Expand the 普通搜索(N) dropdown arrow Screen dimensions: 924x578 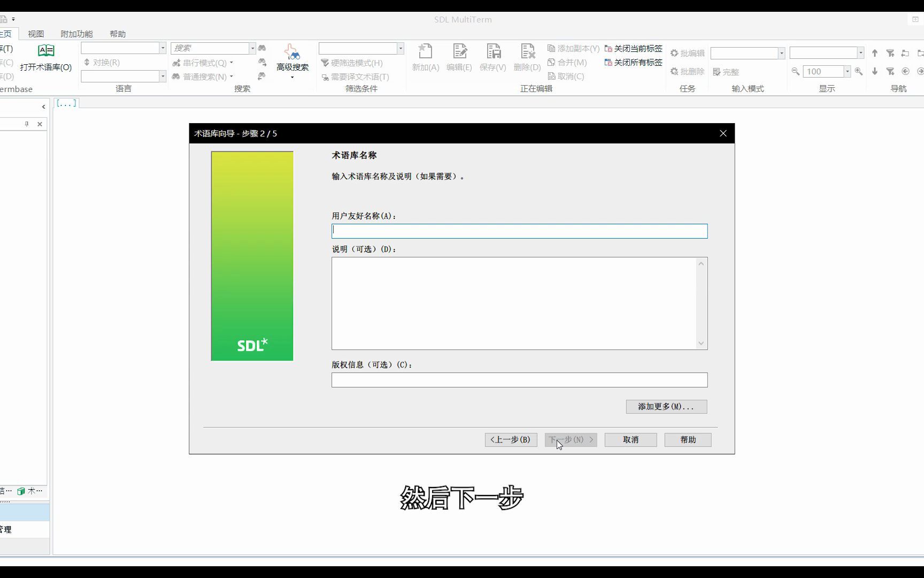tap(232, 77)
